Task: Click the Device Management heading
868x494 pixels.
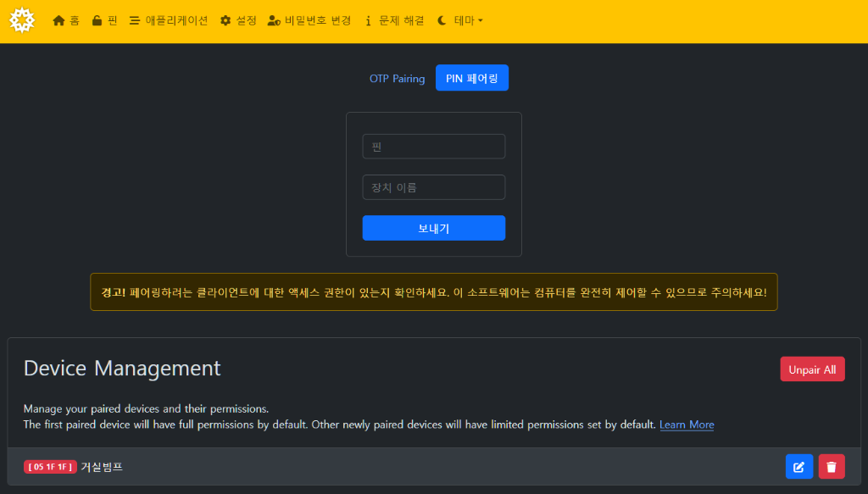Action: click(x=122, y=369)
